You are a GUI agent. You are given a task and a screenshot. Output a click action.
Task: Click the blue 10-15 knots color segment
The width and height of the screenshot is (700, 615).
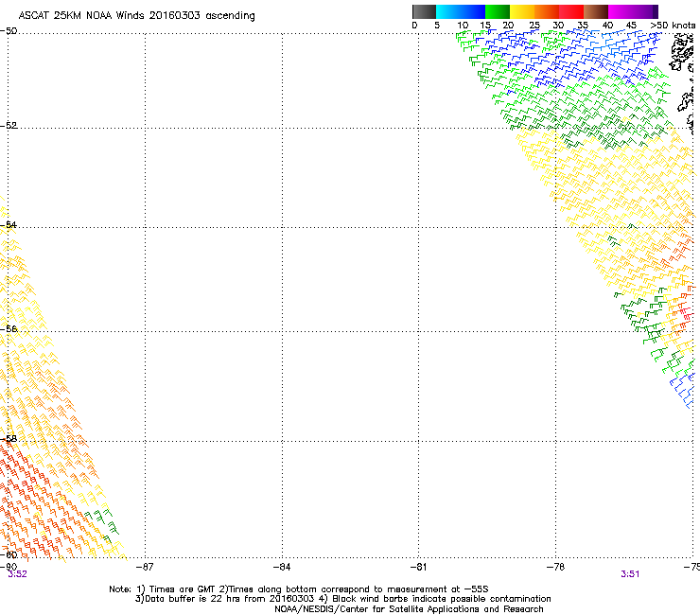coord(473,11)
